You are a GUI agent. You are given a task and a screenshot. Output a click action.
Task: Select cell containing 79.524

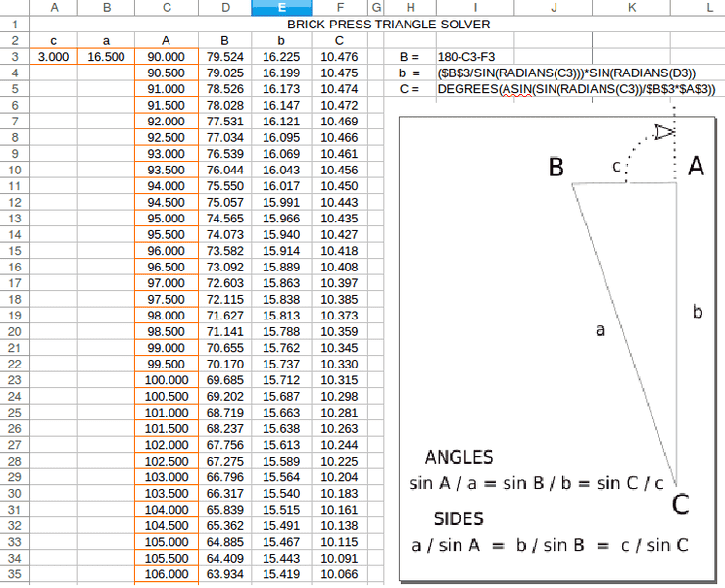coord(225,57)
